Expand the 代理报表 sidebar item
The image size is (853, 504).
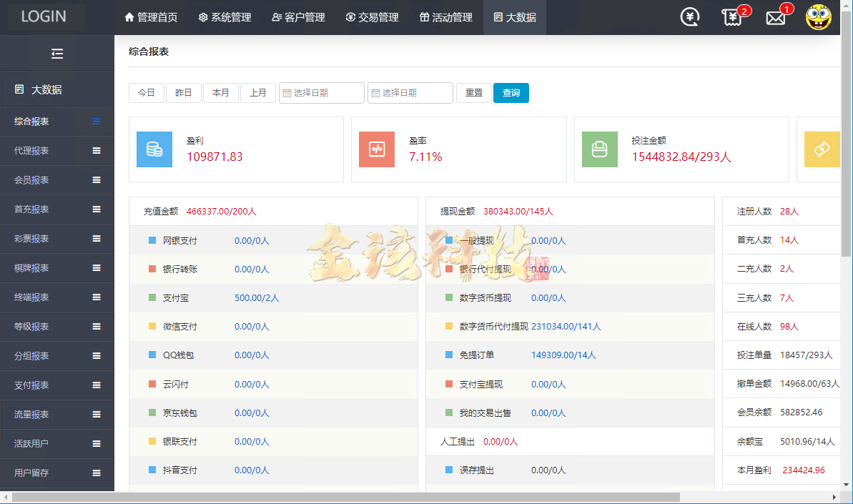point(57,151)
